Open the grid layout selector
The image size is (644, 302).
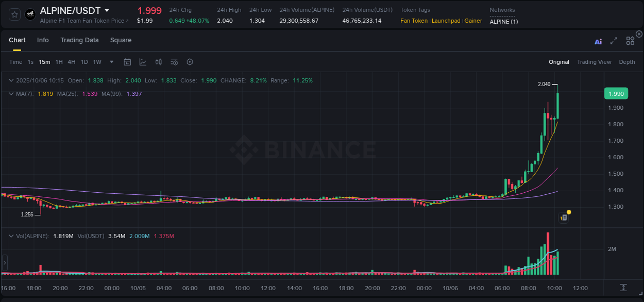630,41
